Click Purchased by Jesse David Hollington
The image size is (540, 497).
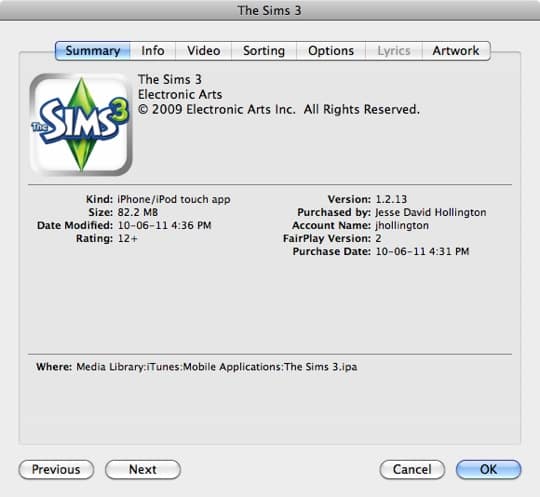coord(431,212)
